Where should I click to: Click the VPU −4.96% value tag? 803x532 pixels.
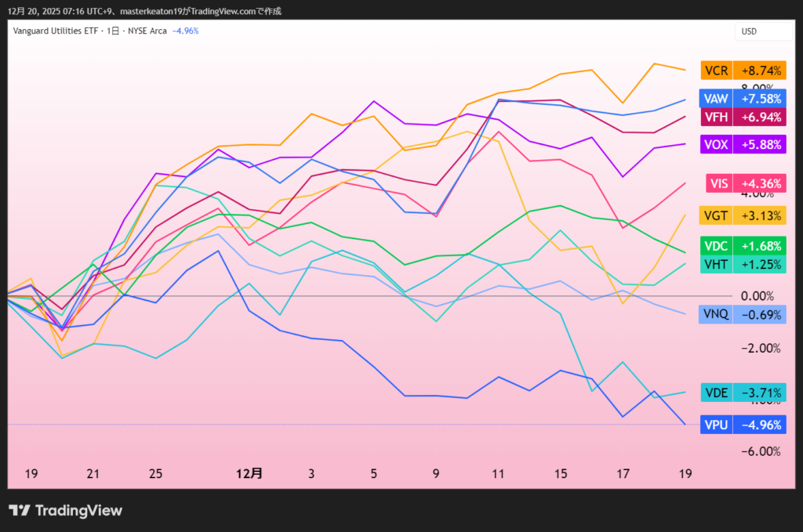[x=760, y=425]
